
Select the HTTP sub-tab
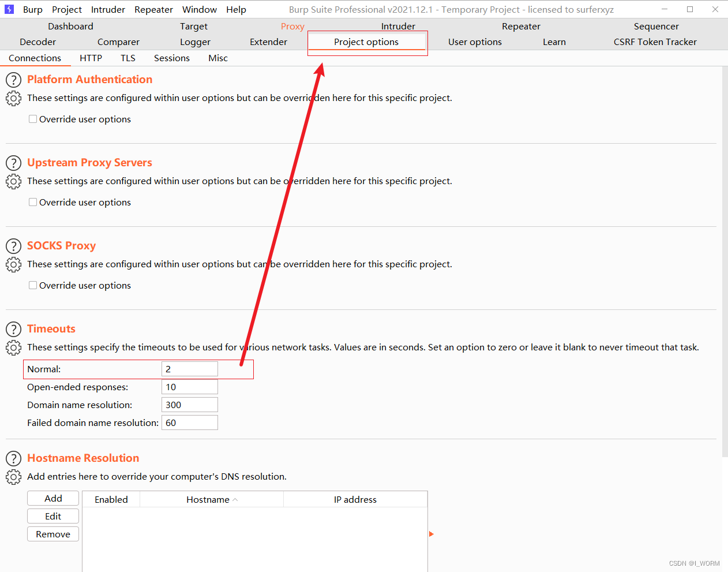point(91,58)
